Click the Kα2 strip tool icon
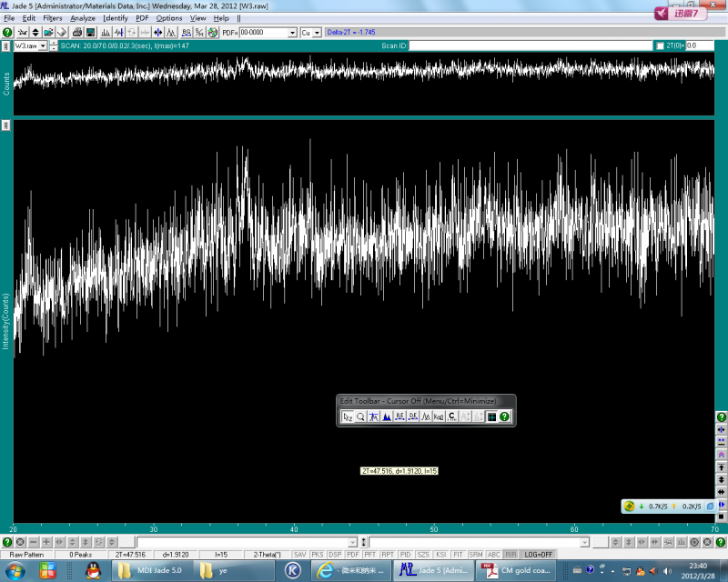The height and width of the screenshot is (582, 728). click(x=439, y=416)
